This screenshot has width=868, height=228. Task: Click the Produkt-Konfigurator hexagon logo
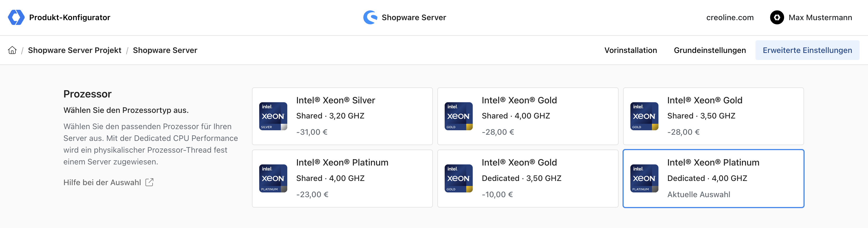coord(16,17)
